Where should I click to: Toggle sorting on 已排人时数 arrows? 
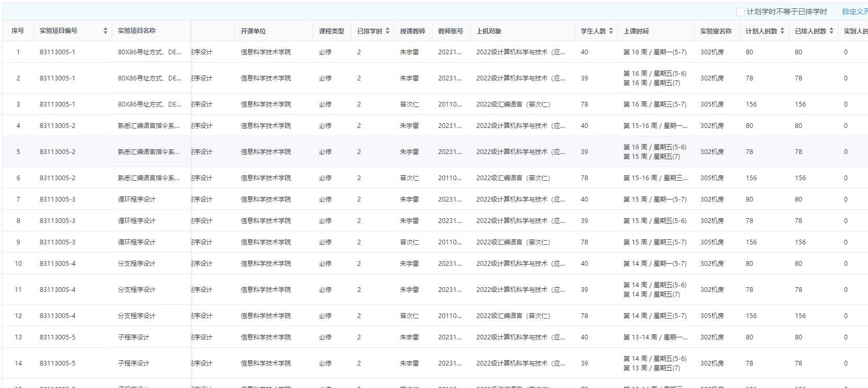(x=831, y=31)
